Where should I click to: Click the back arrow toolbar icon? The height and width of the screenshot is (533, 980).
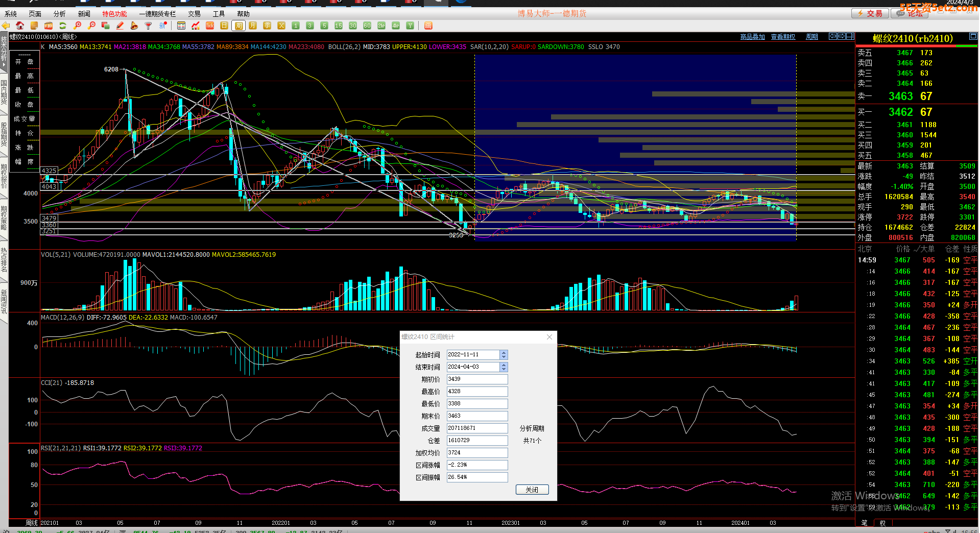(x=6, y=26)
